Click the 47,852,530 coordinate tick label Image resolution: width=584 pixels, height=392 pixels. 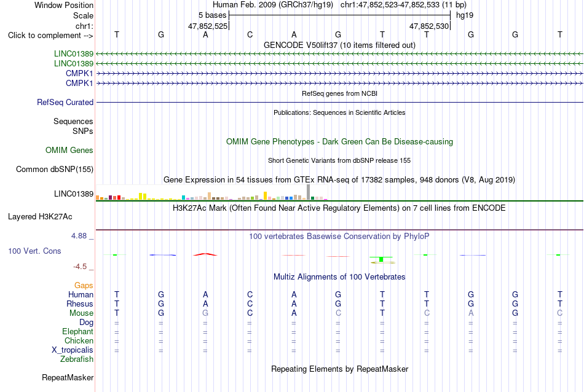tap(429, 26)
